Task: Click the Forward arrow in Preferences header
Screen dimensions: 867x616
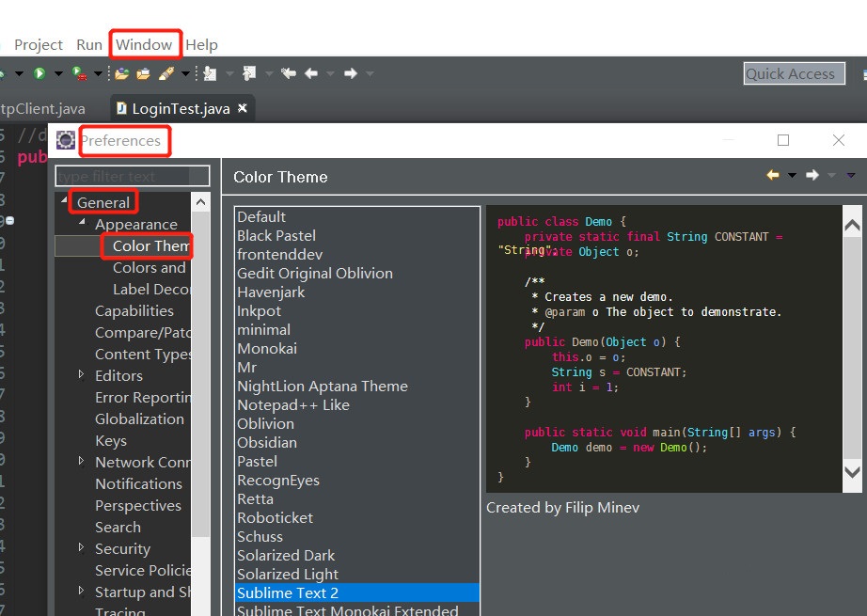Action: click(812, 175)
